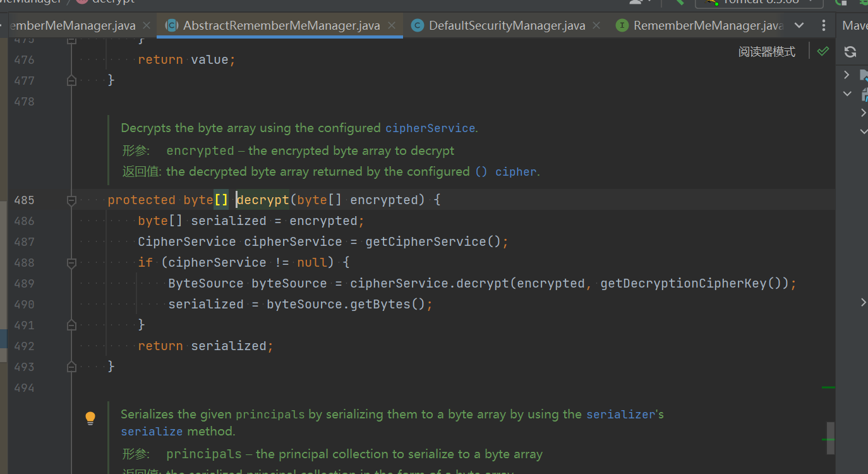The height and width of the screenshot is (474, 868).
Task: Open the editor tab options menu (three dots)
Action: [823, 26]
